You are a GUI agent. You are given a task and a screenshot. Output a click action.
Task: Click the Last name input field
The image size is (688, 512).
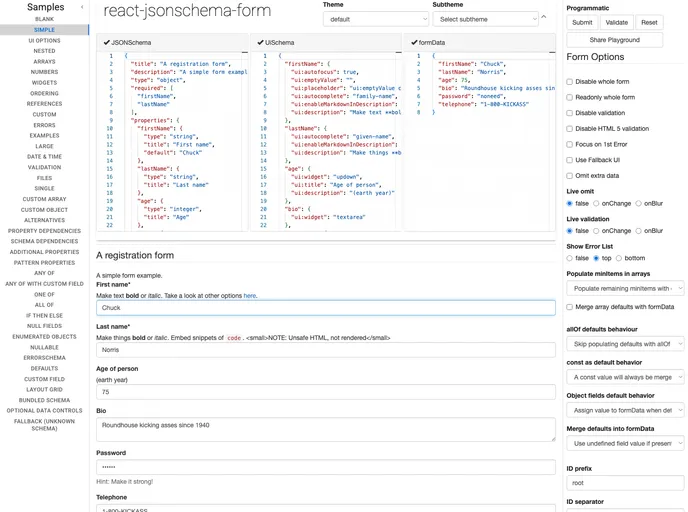point(326,350)
